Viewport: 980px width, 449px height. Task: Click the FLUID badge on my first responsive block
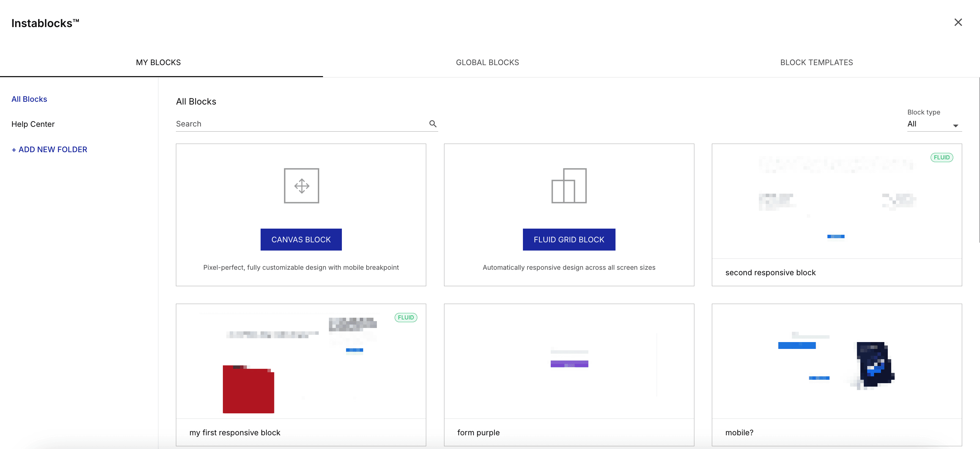406,317
